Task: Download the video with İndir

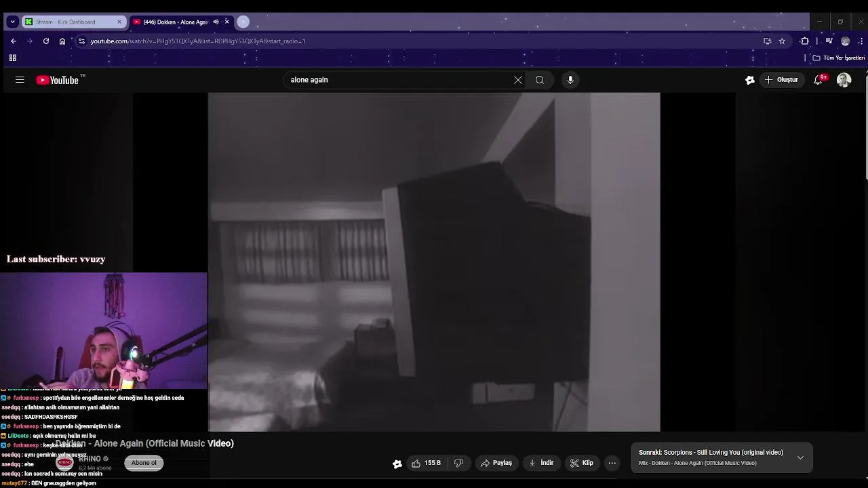Action: pyautogui.click(x=541, y=464)
